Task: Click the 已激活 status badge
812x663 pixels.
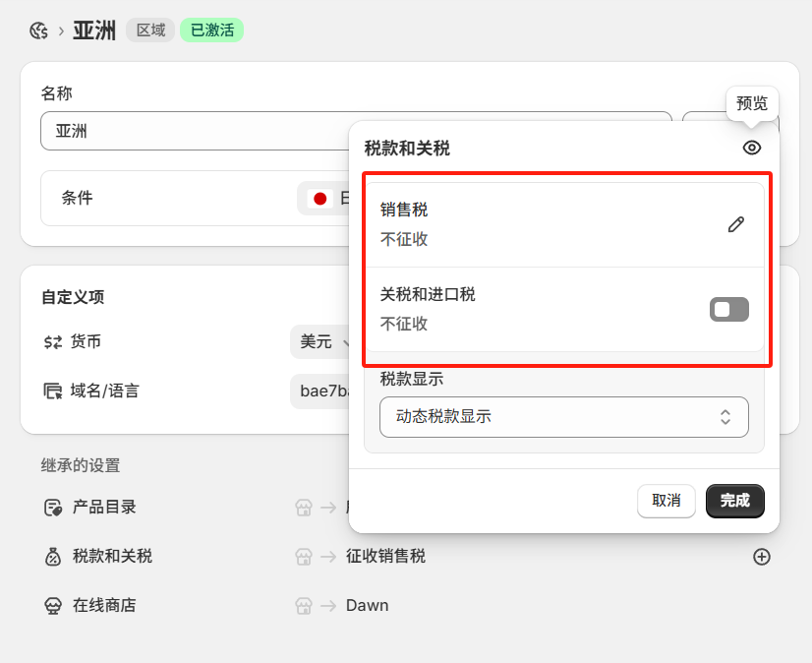Action: tap(211, 30)
